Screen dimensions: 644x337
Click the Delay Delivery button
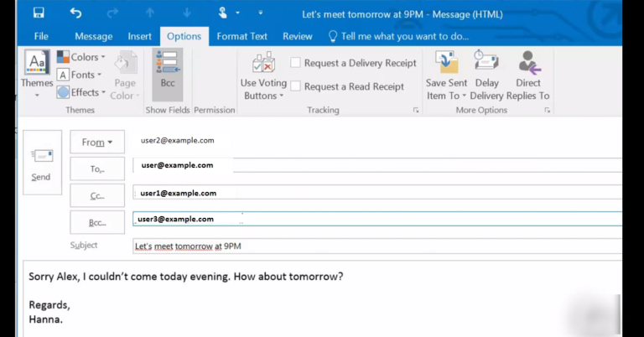tap(486, 76)
